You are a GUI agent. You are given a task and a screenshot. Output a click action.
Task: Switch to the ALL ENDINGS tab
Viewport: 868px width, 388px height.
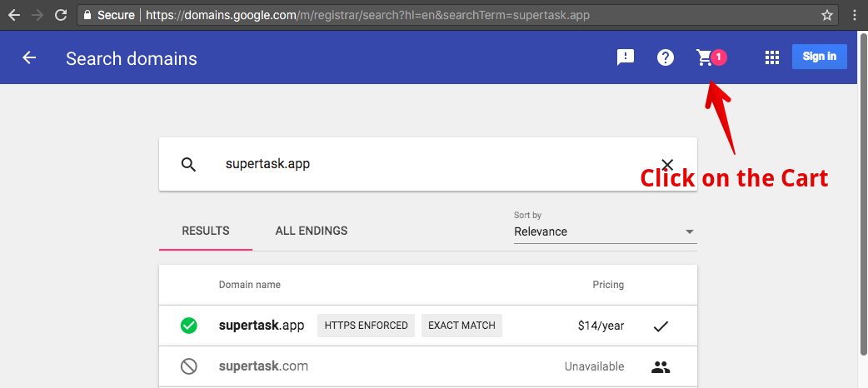pyautogui.click(x=311, y=231)
